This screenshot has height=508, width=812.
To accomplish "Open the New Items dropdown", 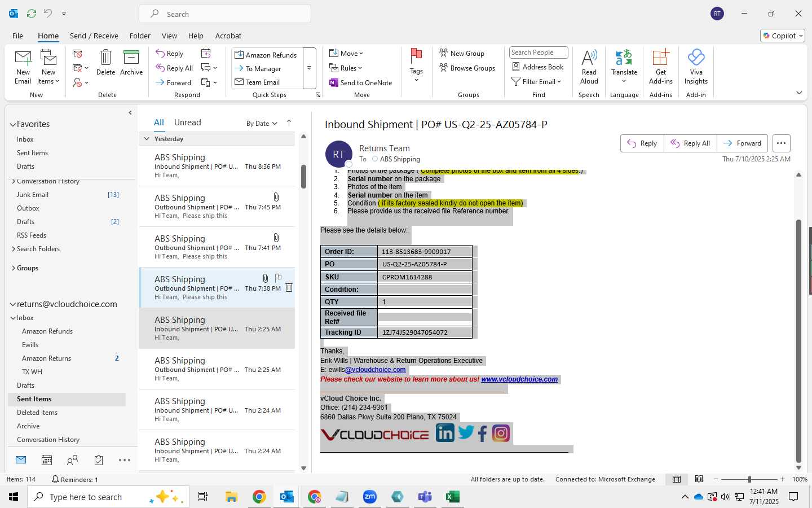I will click(x=48, y=67).
